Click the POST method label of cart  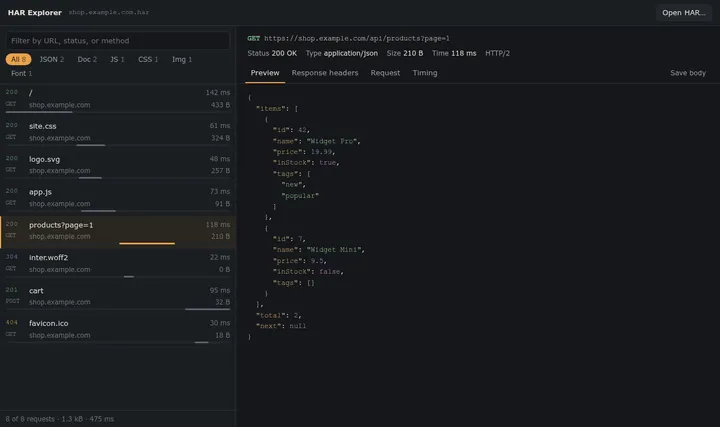tap(12, 301)
